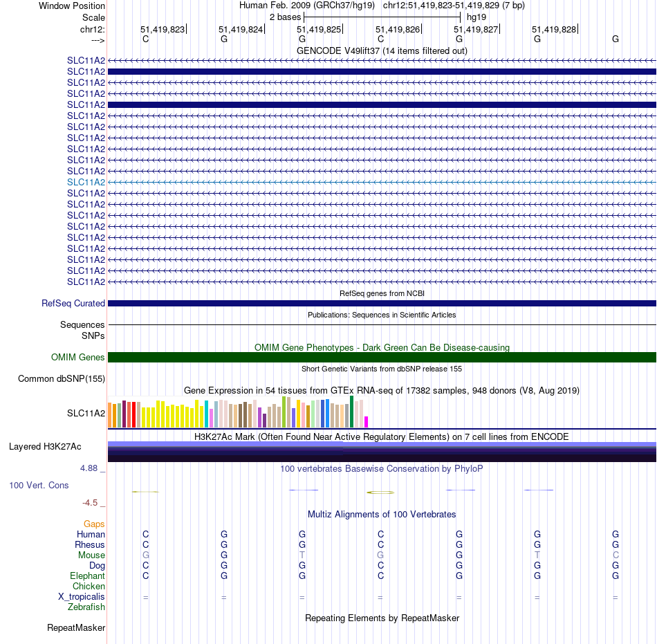Click the Rhesus alignment row label

point(90,544)
